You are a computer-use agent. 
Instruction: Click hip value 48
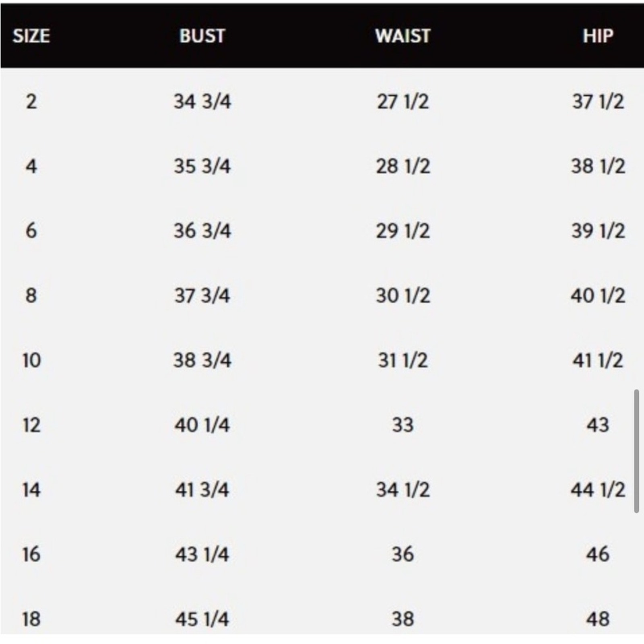tap(598, 619)
